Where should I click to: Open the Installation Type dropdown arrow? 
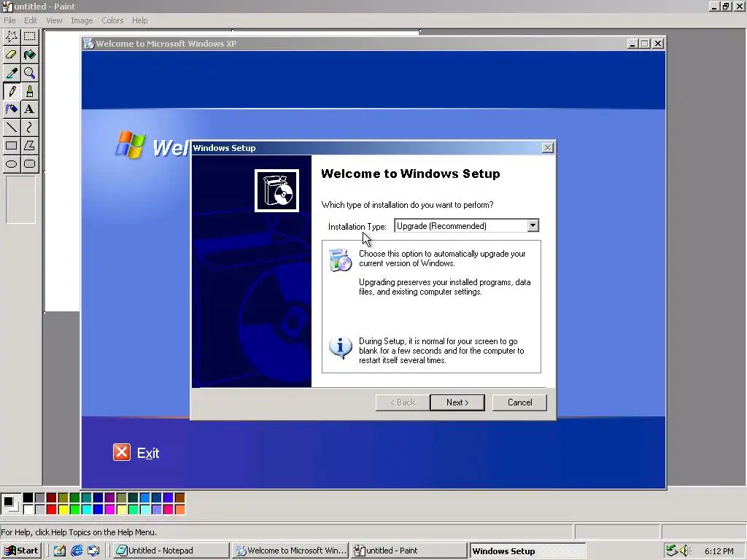[x=533, y=225]
